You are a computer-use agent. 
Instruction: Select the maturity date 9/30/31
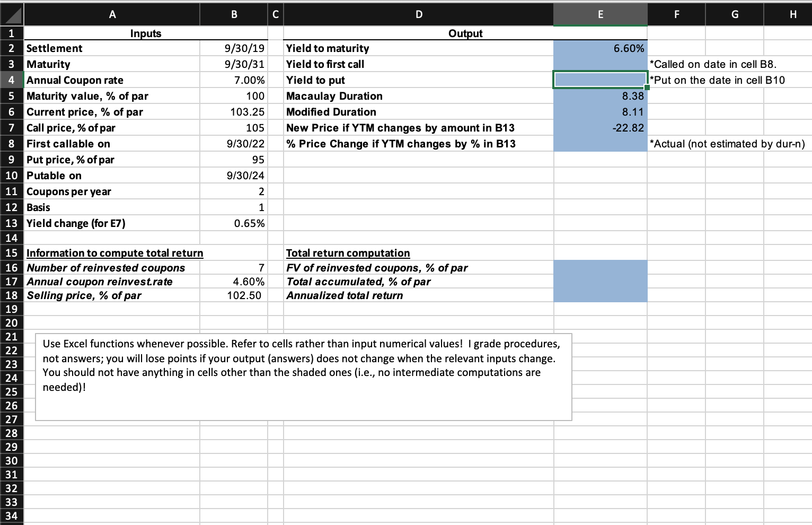click(x=234, y=64)
